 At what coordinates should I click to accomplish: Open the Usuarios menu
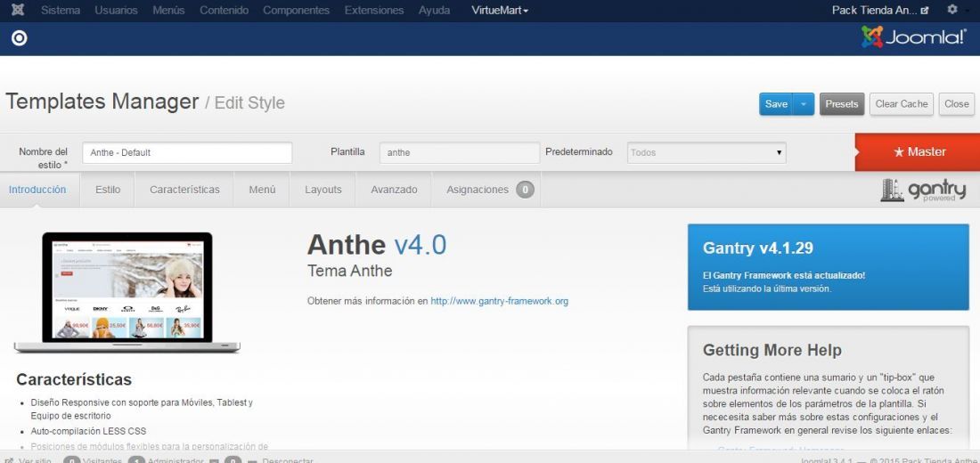pyautogui.click(x=116, y=10)
